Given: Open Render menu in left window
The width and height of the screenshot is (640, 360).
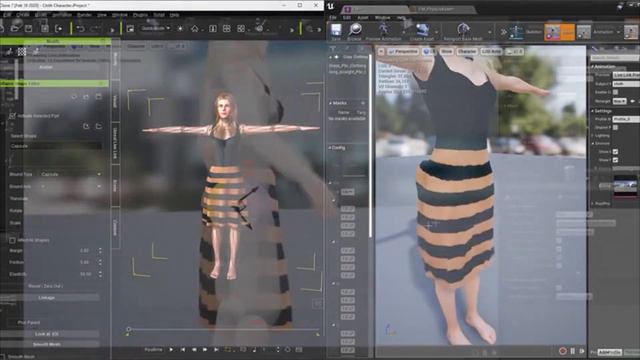Looking at the screenshot, I should (x=84, y=15).
